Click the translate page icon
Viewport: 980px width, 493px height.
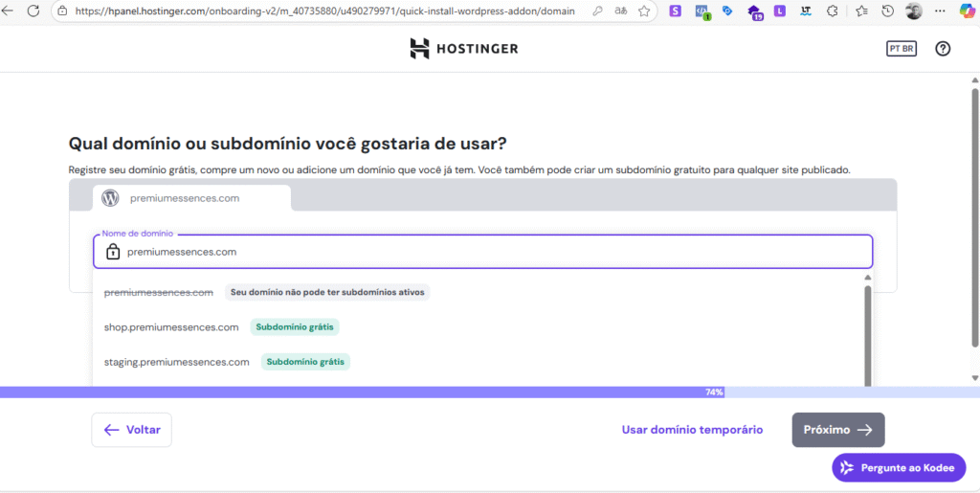(620, 11)
